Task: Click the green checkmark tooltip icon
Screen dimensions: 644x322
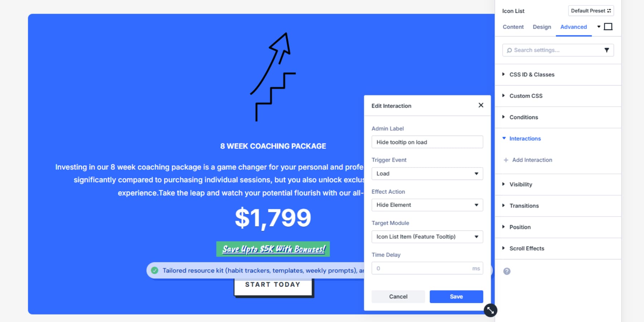Action: click(x=155, y=270)
